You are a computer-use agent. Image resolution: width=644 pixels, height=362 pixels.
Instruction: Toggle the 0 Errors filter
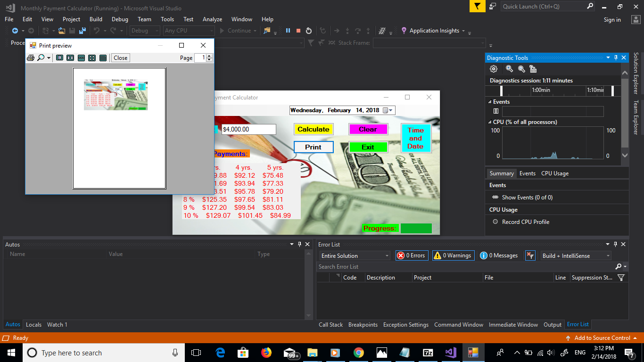point(412,255)
